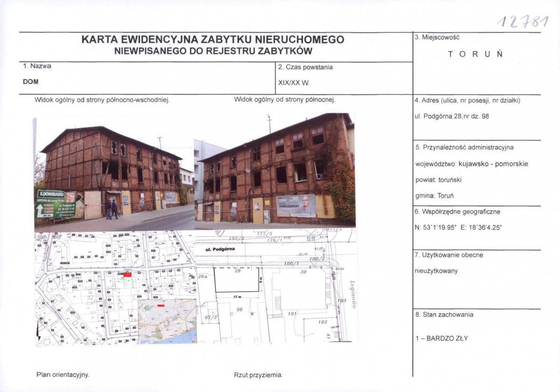Click the green LOOMBARD billboard in photo
Viewport: 560px width, 392px height.
coord(56,203)
